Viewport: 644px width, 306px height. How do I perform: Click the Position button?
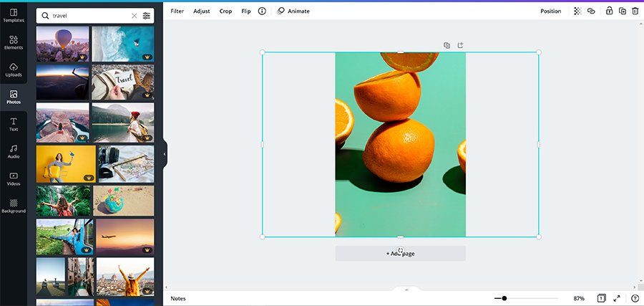[x=551, y=11]
